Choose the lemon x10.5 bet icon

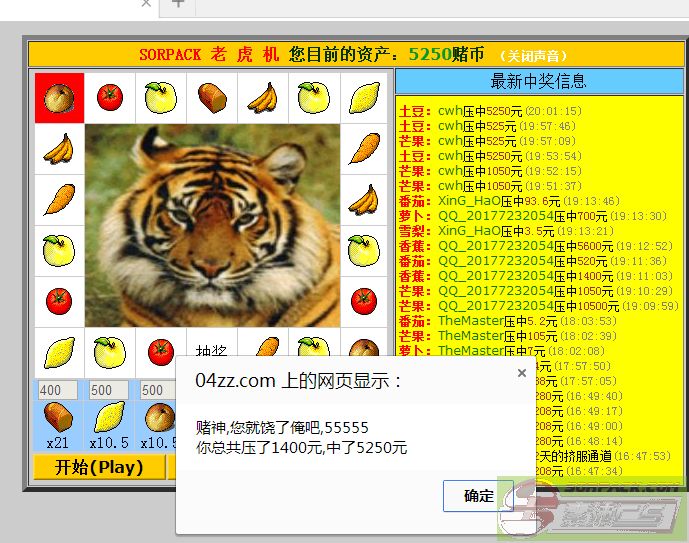(108, 417)
